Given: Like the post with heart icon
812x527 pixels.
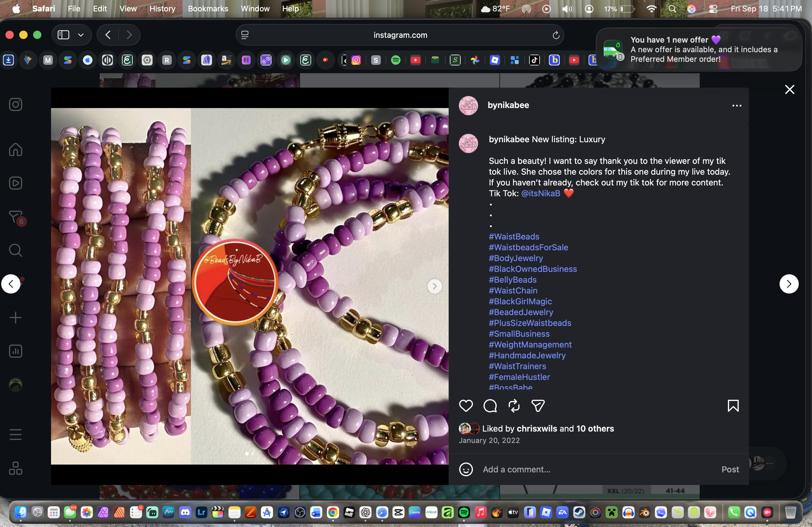Looking at the screenshot, I should coord(466,406).
